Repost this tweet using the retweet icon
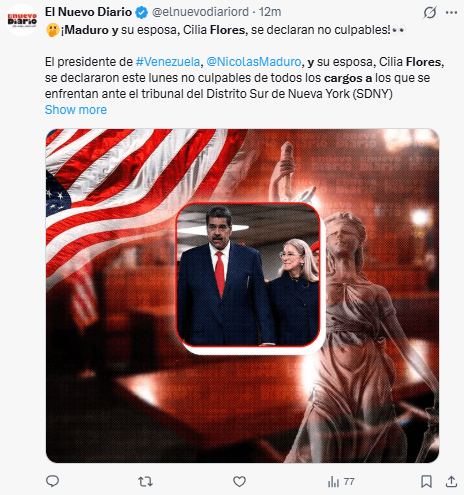Screen dimensions: 464x495 [x=145, y=481]
